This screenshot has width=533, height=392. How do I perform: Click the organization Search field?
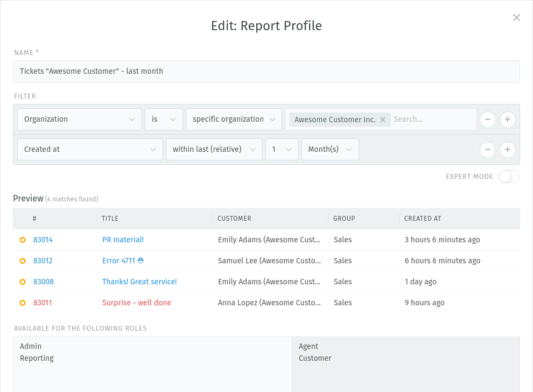[433, 120]
